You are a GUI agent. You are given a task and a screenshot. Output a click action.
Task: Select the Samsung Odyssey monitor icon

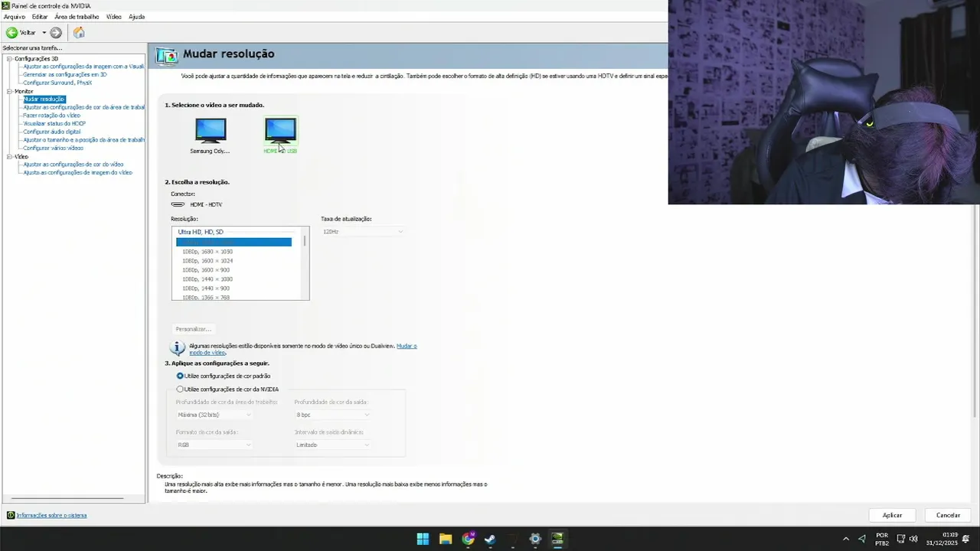211,131
